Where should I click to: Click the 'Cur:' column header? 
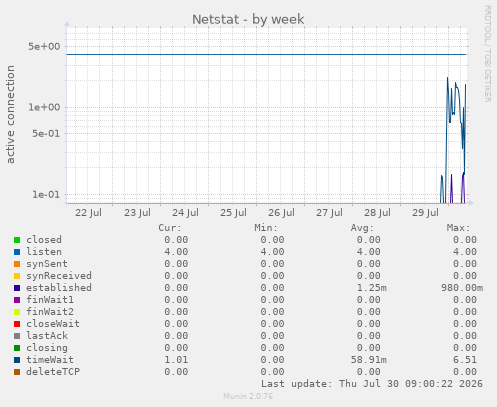click(x=170, y=228)
